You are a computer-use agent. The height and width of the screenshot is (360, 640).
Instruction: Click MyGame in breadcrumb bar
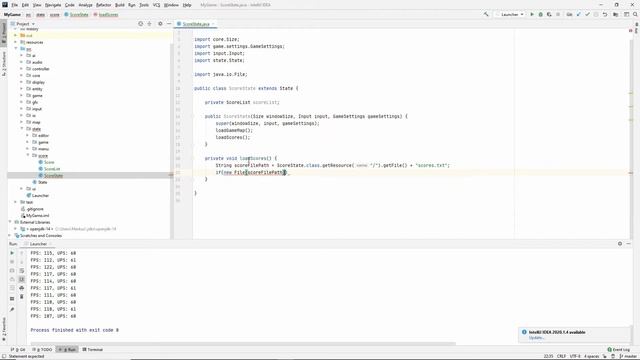tap(12, 14)
